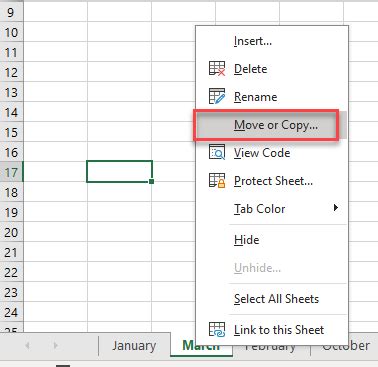Click the active cell in row 17

[x=120, y=171]
